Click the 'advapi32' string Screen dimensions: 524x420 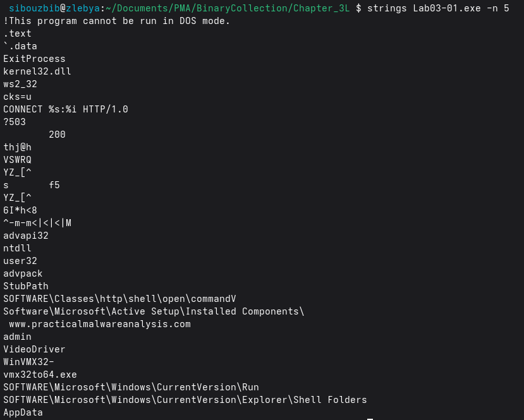(26, 236)
